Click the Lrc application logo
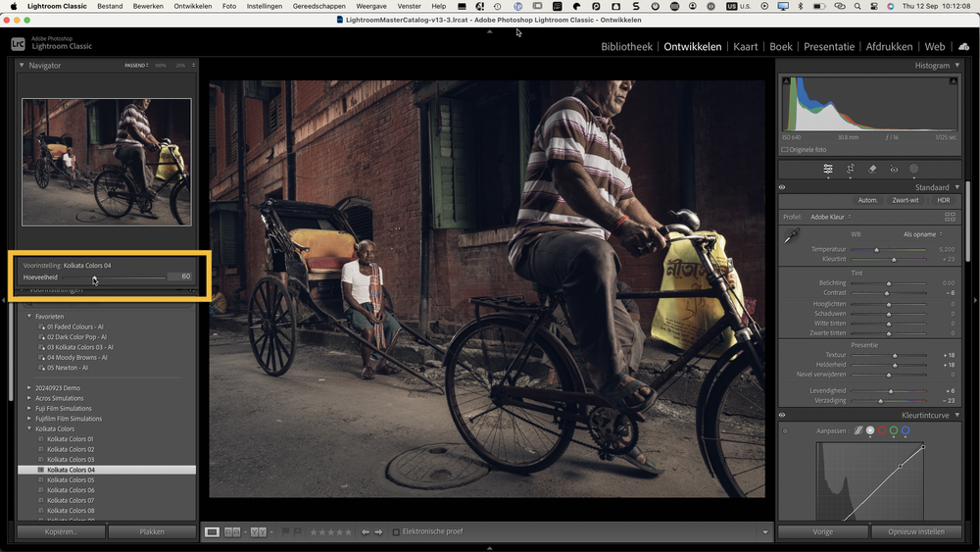 pyautogui.click(x=18, y=44)
